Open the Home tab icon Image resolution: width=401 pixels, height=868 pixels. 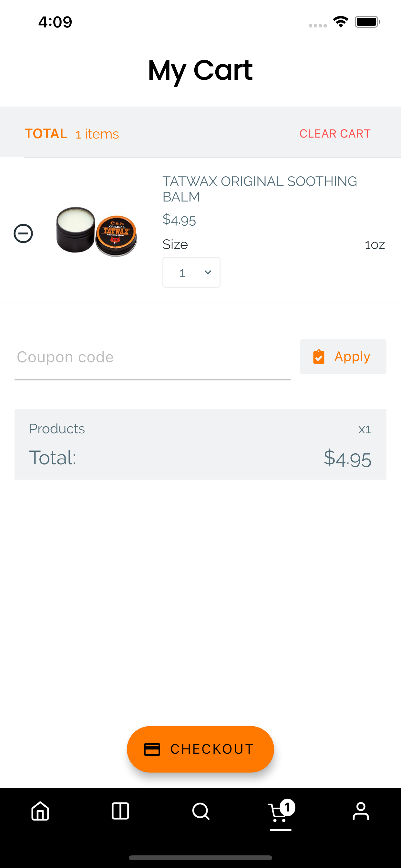click(x=40, y=811)
